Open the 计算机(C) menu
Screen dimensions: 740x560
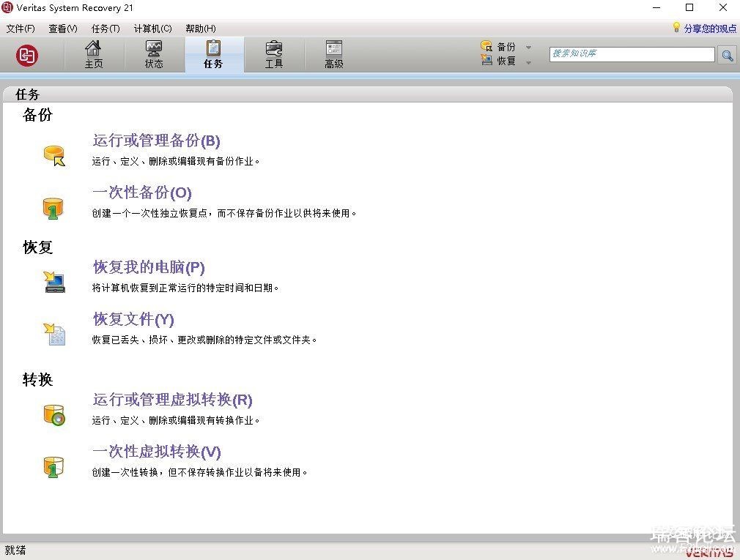152,29
